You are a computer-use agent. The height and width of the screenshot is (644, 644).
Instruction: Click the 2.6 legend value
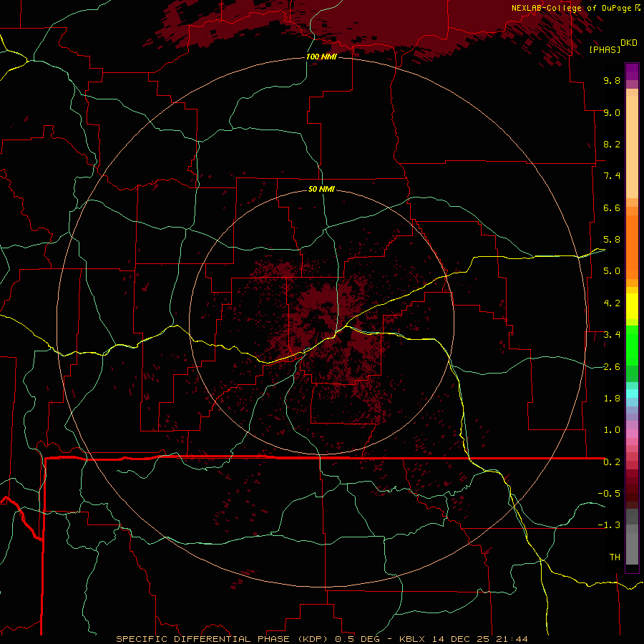[x=612, y=367]
